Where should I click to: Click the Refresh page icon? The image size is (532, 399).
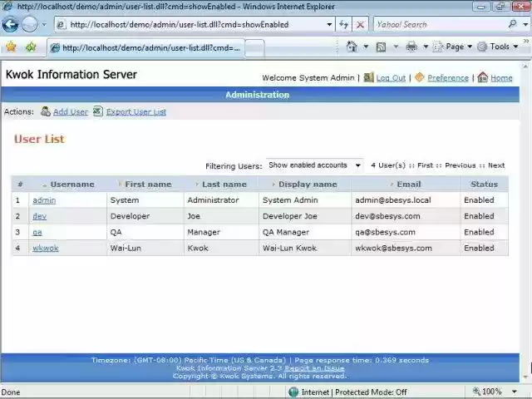(343, 24)
